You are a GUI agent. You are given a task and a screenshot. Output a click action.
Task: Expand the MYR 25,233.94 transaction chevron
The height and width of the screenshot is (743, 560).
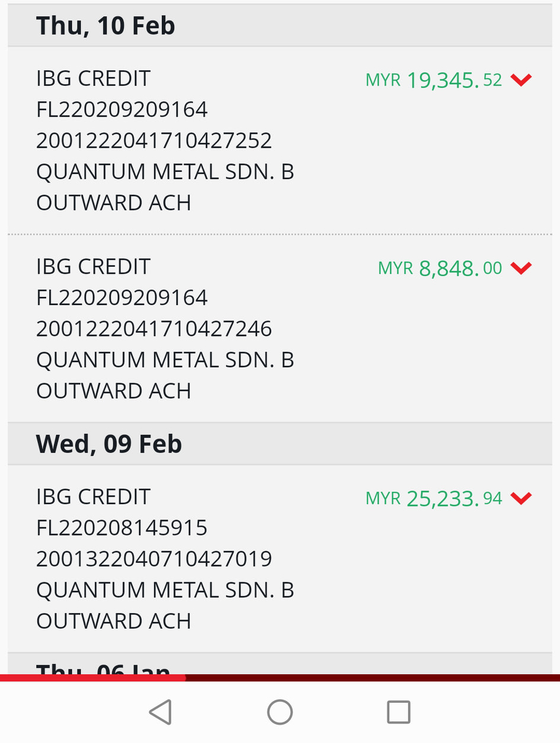click(x=521, y=498)
